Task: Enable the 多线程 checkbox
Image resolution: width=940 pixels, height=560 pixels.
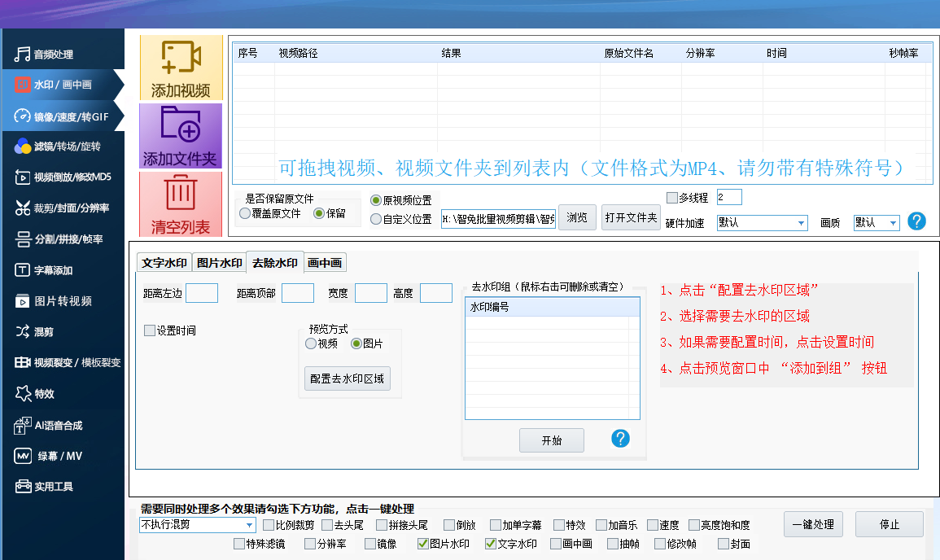Action: [x=671, y=198]
